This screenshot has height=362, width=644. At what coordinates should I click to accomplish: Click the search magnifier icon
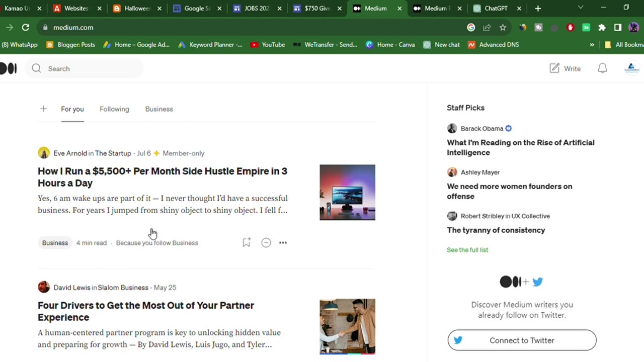(36, 68)
